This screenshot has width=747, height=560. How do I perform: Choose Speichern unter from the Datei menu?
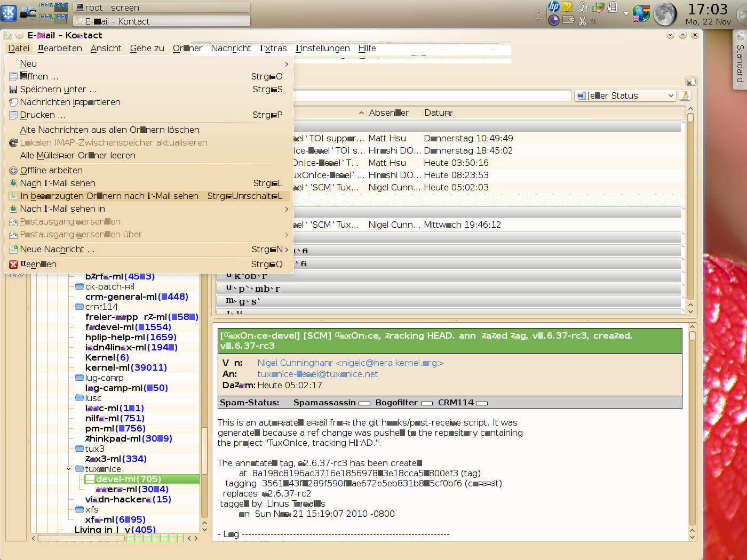click(58, 89)
